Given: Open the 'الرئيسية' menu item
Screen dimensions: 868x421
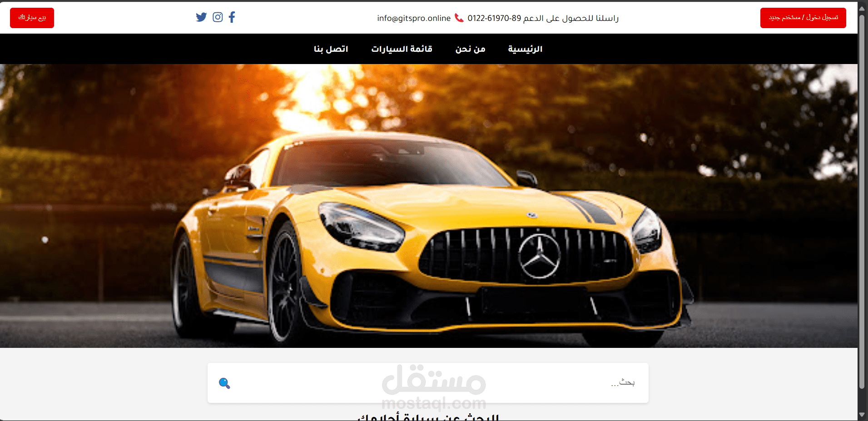Looking at the screenshot, I should (525, 49).
